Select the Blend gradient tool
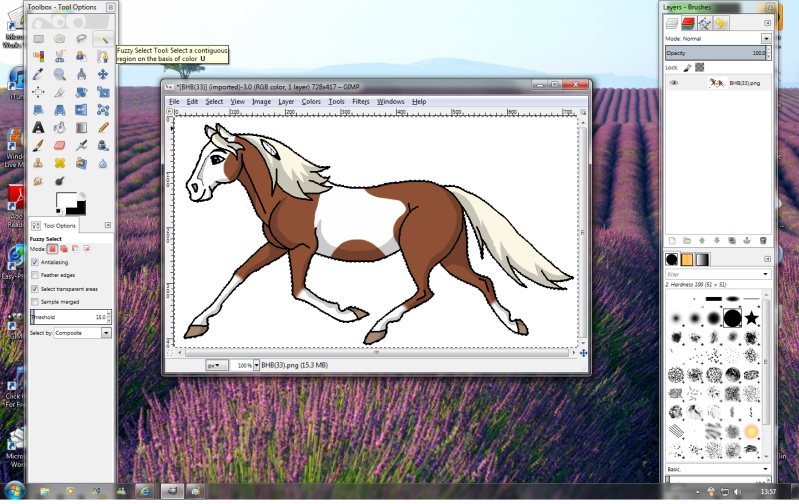Image resolution: width=799 pixels, height=504 pixels. pyautogui.click(x=81, y=127)
